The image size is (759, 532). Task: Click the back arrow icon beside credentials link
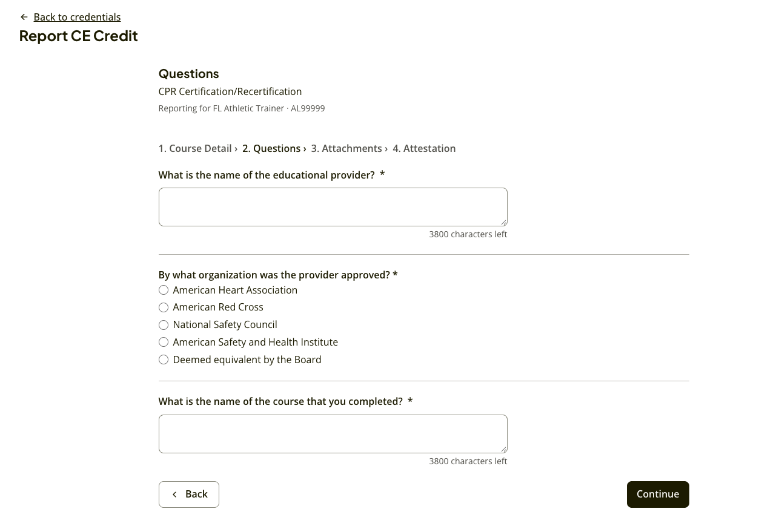[24, 17]
